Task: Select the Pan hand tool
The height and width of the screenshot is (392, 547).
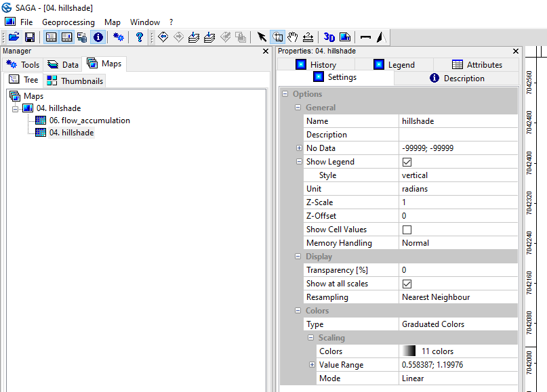Action: [x=293, y=37]
